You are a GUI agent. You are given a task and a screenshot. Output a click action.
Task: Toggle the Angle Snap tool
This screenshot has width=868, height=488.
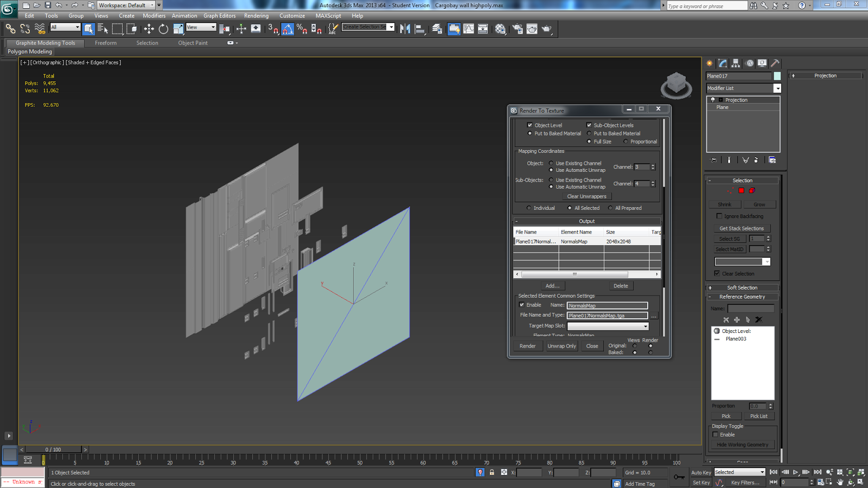click(288, 29)
